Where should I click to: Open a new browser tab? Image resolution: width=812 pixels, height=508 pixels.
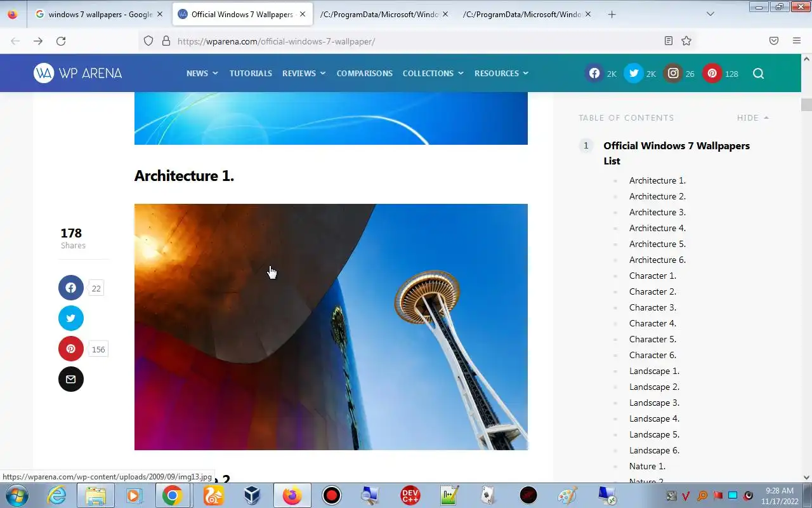(612, 14)
